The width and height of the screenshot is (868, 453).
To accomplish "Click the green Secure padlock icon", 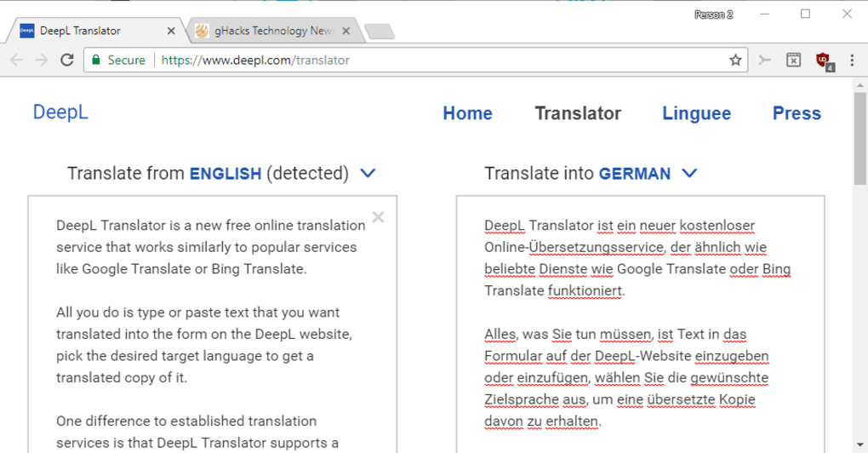I will 96,60.
